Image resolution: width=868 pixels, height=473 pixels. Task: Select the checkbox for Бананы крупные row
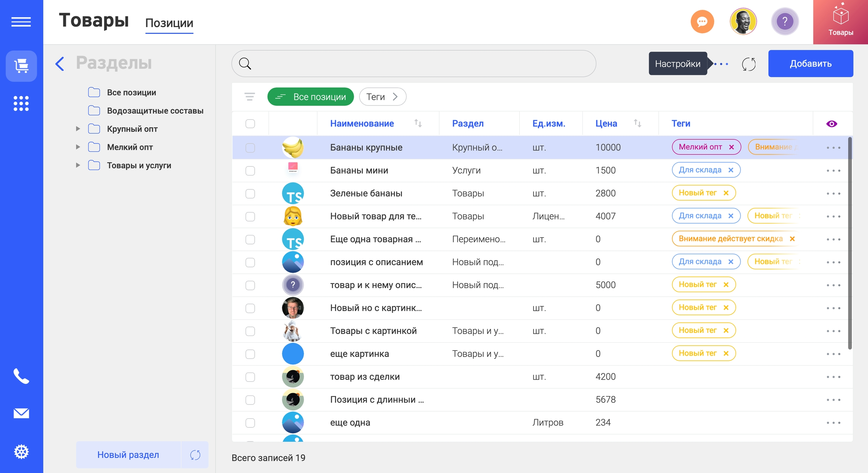point(250,147)
